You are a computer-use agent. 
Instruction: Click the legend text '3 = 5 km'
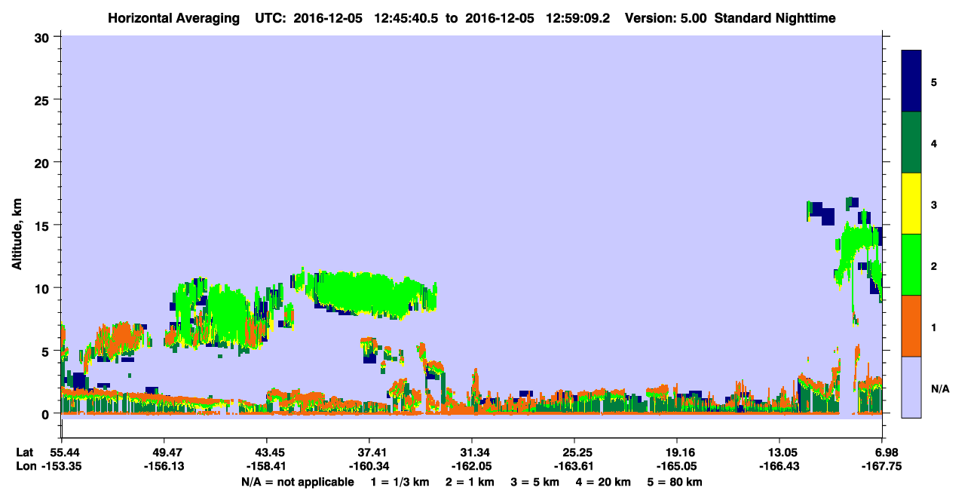pyautogui.click(x=536, y=482)
